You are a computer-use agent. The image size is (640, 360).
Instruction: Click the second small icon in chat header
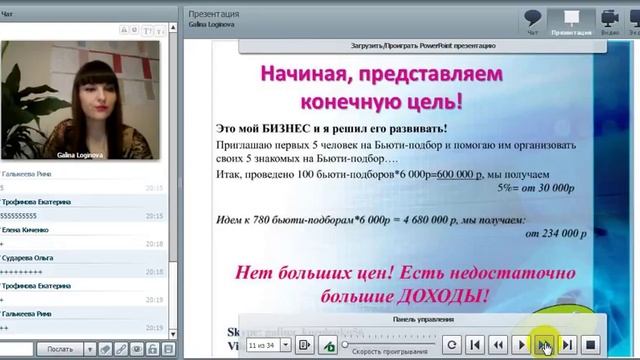(135, 30)
